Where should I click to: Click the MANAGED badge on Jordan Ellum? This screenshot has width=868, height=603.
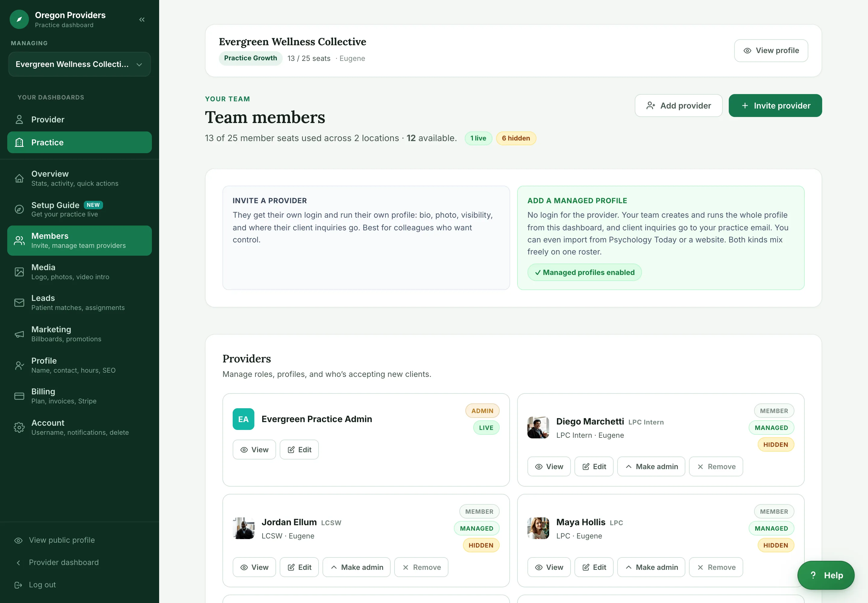click(x=477, y=529)
